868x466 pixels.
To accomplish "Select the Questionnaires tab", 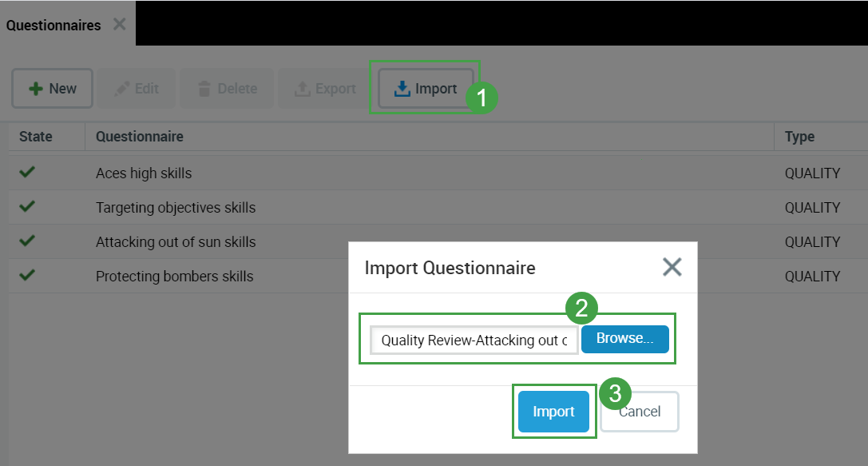I will coord(54,25).
